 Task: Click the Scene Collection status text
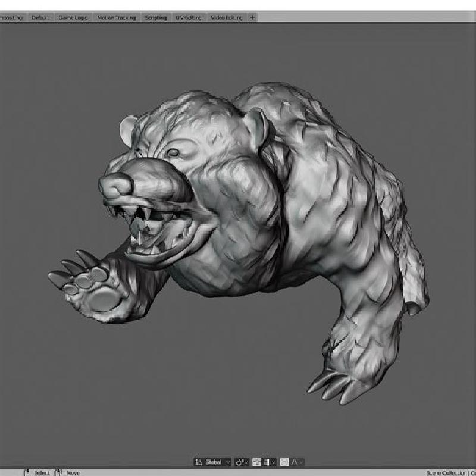[x=445, y=472]
